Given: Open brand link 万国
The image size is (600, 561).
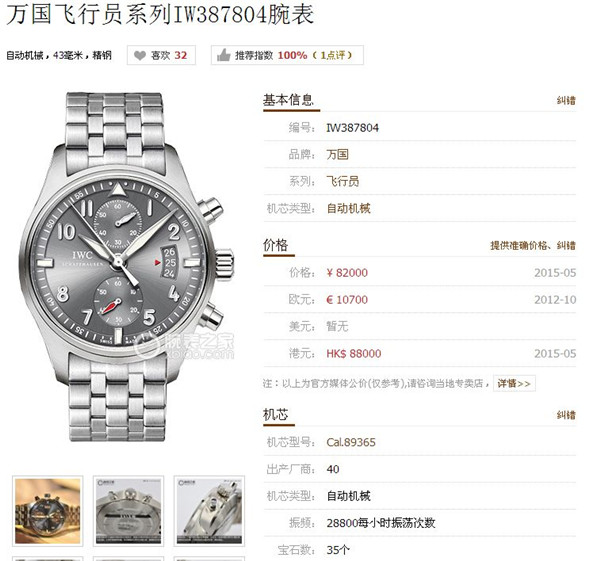Looking at the screenshot, I should click(x=337, y=155).
